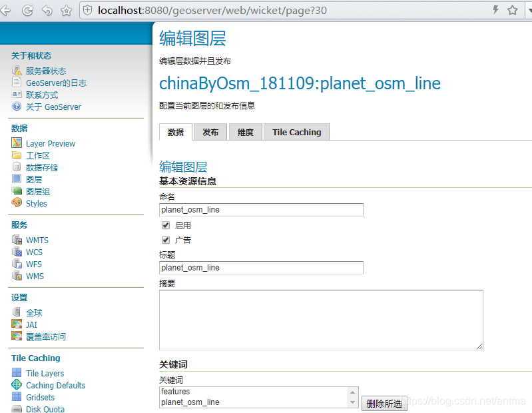This screenshot has height=413, width=532.
Task: Switch to the 发布 tab
Action: (210, 132)
